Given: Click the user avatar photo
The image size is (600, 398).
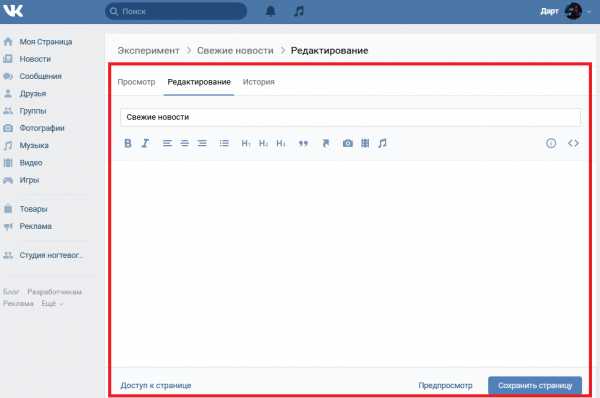Looking at the screenshot, I should [573, 11].
